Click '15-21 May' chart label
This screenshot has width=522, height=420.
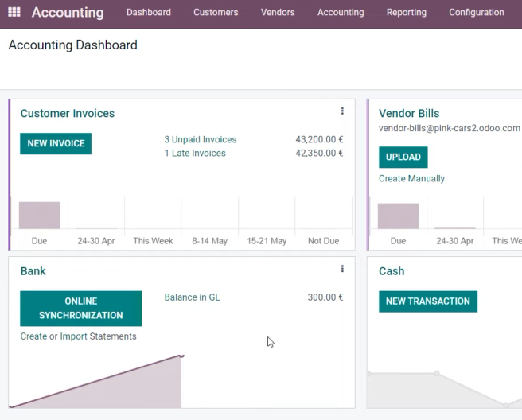(267, 241)
